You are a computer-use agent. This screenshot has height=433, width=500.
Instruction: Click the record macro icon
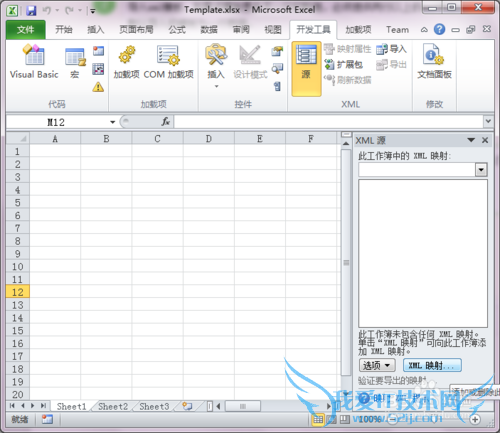tap(98, 51)
